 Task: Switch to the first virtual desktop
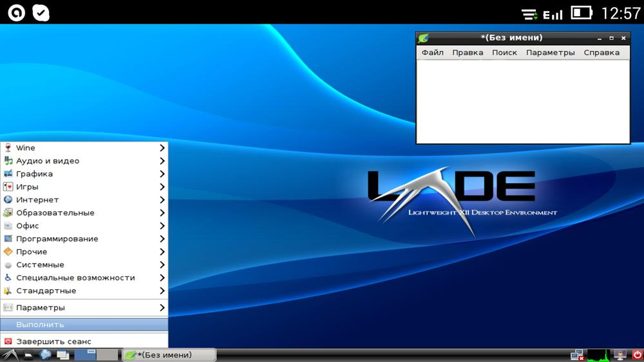coord(85,355)
